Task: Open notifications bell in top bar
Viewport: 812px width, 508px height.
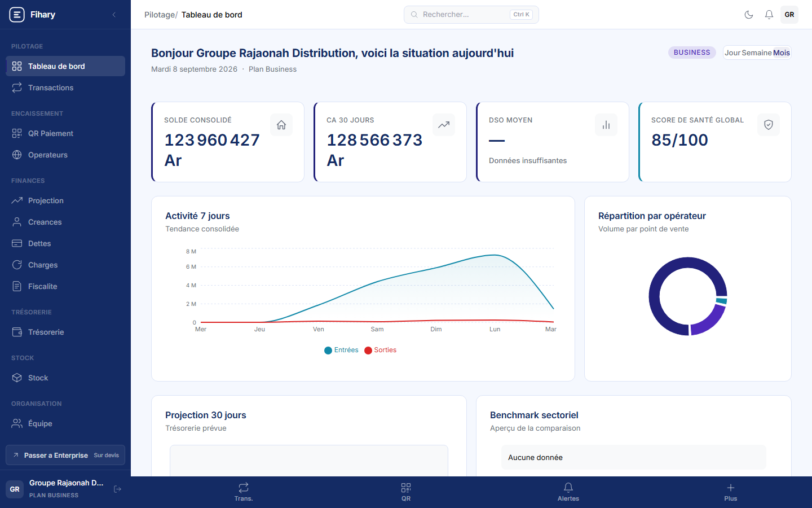Action: tap(769, 15)
